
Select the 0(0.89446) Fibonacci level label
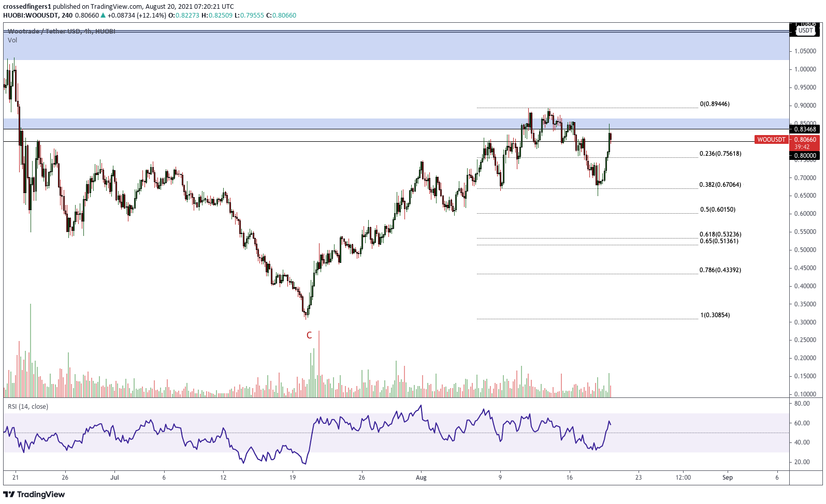pyautogui.click(x=715, y=104)
